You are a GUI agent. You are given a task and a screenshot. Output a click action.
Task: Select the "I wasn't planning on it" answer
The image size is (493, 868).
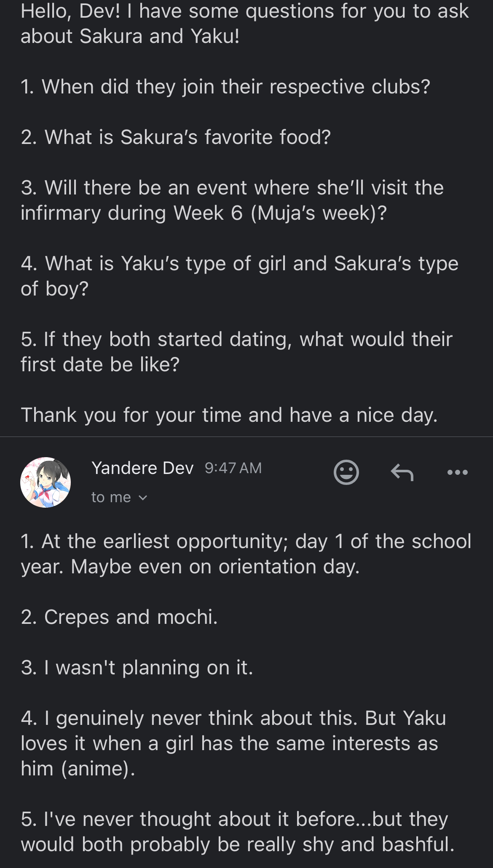[137, 668]
